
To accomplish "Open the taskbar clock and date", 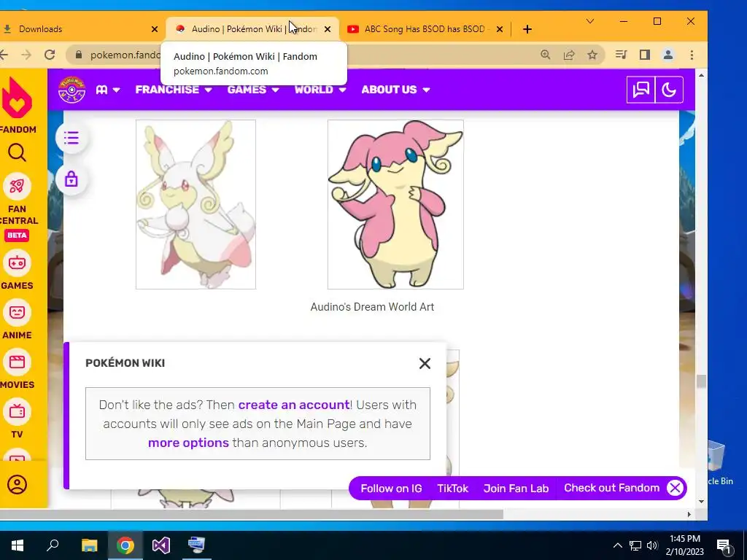I will click(x=685, y=545).
